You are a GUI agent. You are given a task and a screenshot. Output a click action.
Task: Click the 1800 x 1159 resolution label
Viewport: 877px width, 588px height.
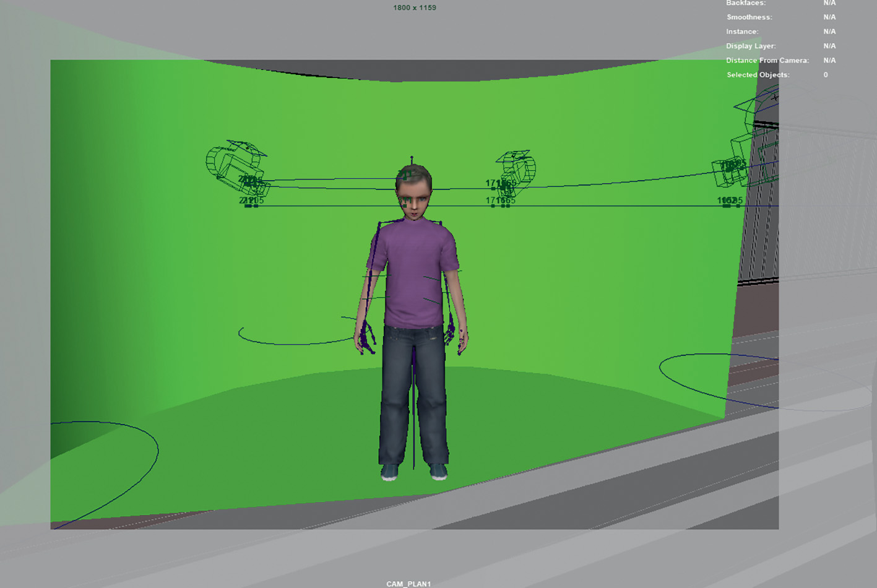(414, 8)
